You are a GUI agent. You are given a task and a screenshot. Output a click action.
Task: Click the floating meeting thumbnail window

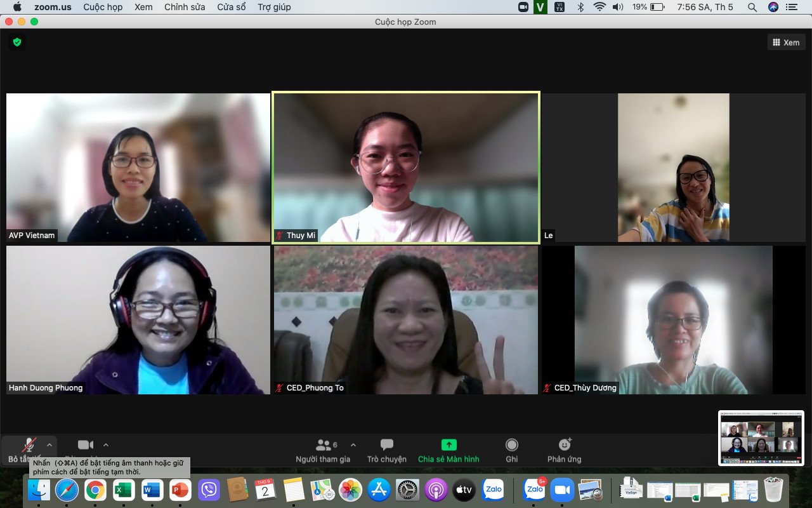pyautogui.click(x=761, y=438)
